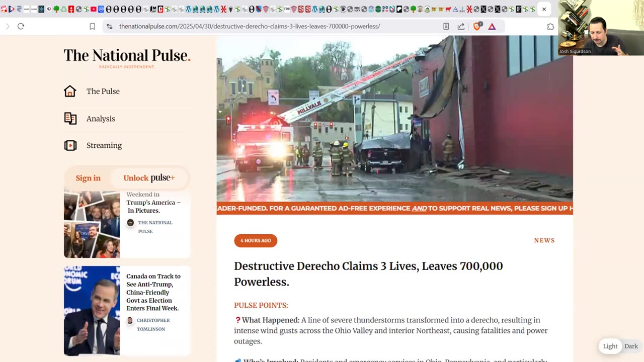Open Brave Shields lion icon
The height and width of the screenshot is (362, 644).
pos(477,26)
